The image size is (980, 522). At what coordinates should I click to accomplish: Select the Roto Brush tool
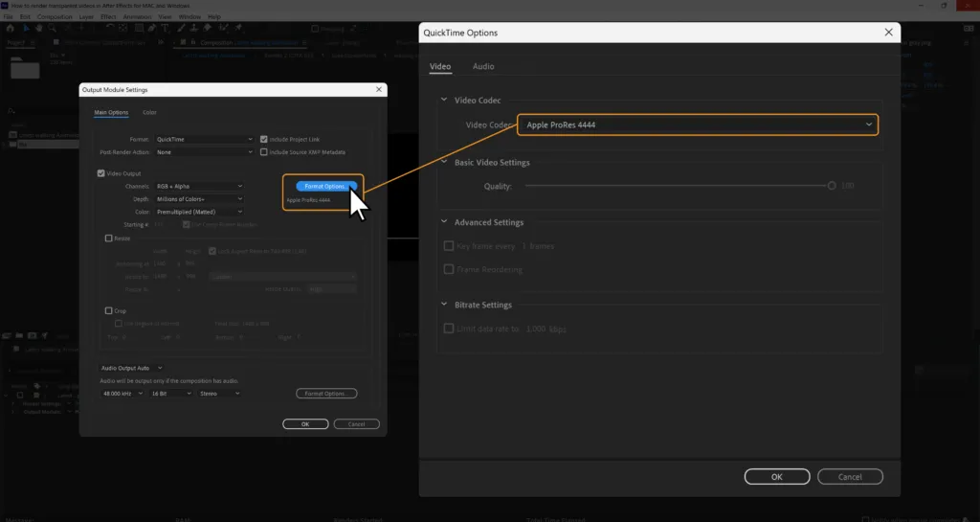(223, 28)
